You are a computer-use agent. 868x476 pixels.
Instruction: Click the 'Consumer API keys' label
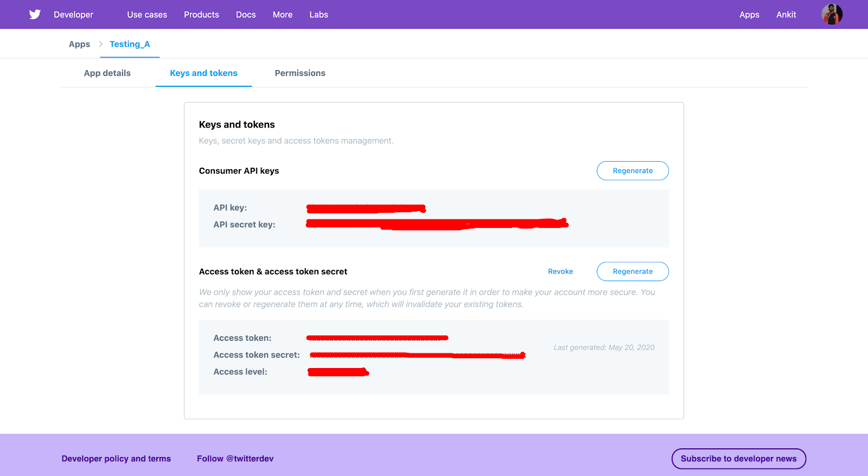pos(239,170)
